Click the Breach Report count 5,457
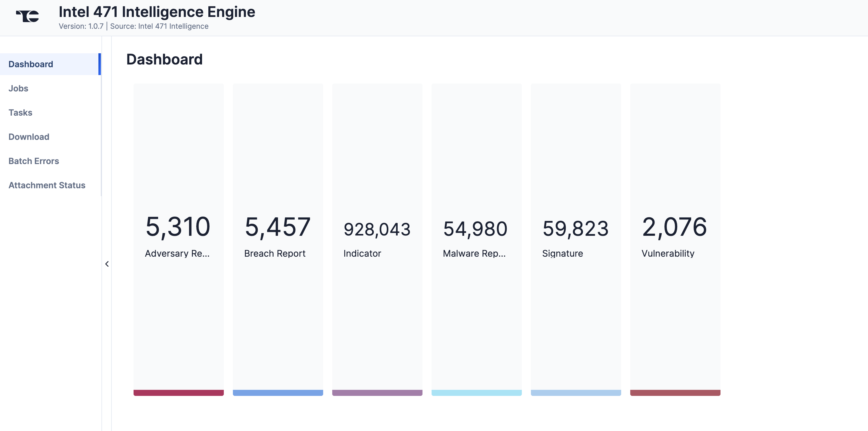 click(277, 227)
